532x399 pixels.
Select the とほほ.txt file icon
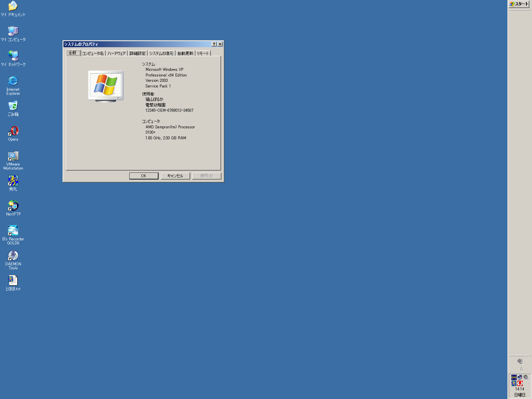click(x=13, y=283)
